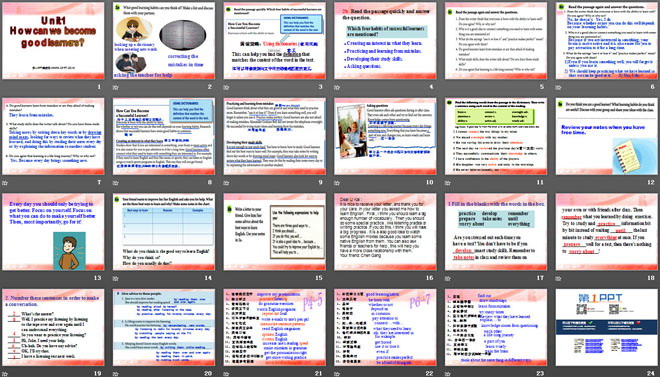660x377 pixels.
Task: Select slide 2 about good learning habits
Action: (x=164, y=41)
